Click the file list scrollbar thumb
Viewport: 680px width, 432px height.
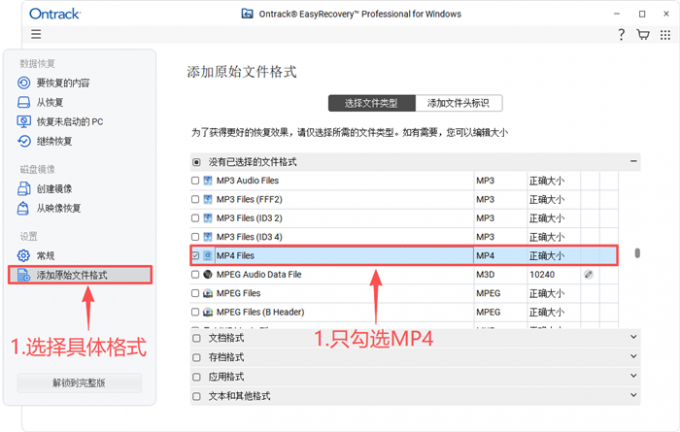pos(637,253)
